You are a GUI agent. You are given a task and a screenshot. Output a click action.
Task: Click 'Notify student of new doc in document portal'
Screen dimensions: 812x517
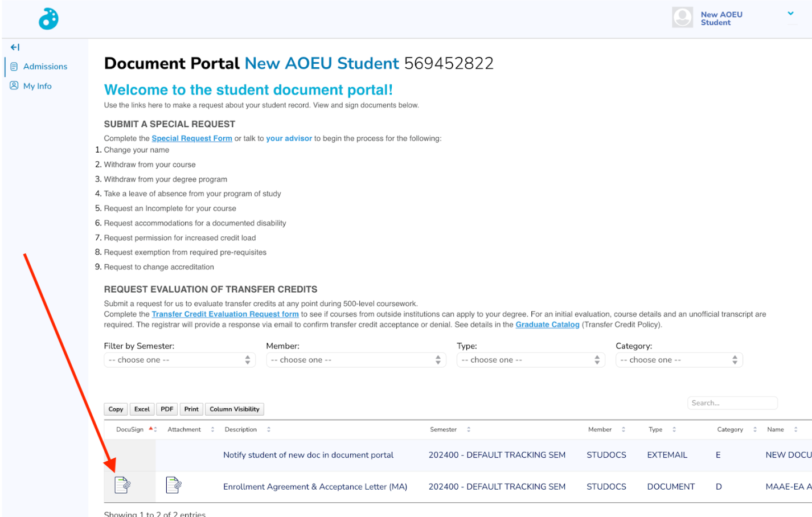(x=308, y=455)
